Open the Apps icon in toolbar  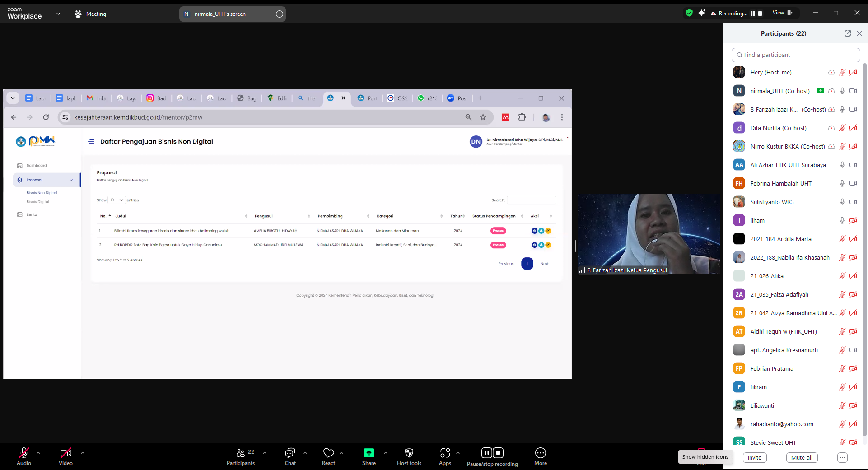coord(445,453)
